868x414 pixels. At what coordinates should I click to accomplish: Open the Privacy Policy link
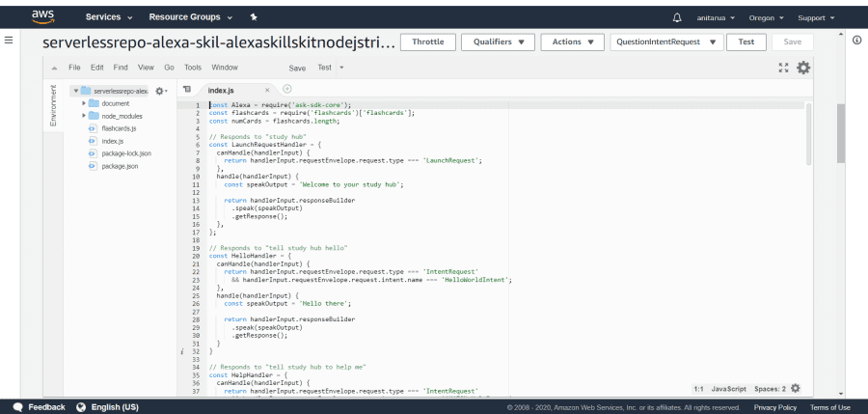pos(775,407)
